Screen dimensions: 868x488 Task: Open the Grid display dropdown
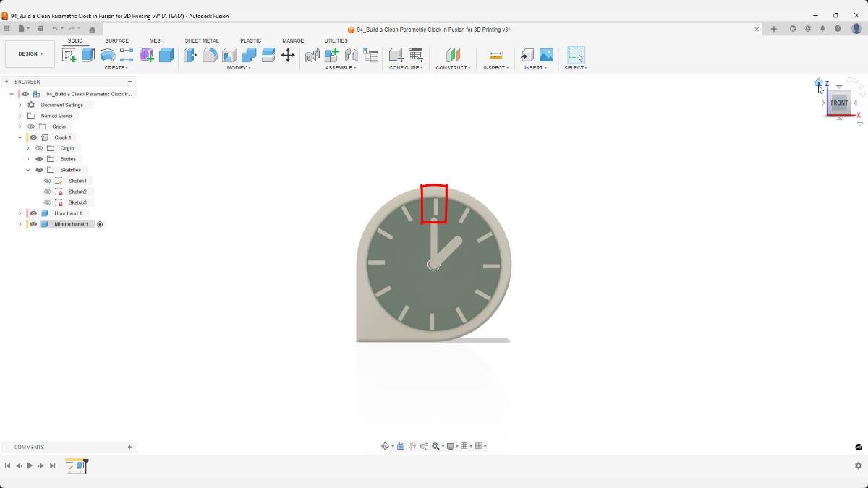[x=472, y=446]
